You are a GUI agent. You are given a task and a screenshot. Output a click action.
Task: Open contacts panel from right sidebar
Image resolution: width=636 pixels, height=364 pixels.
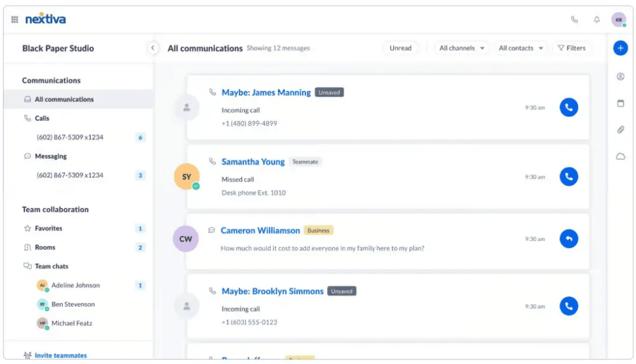point(620,76)
